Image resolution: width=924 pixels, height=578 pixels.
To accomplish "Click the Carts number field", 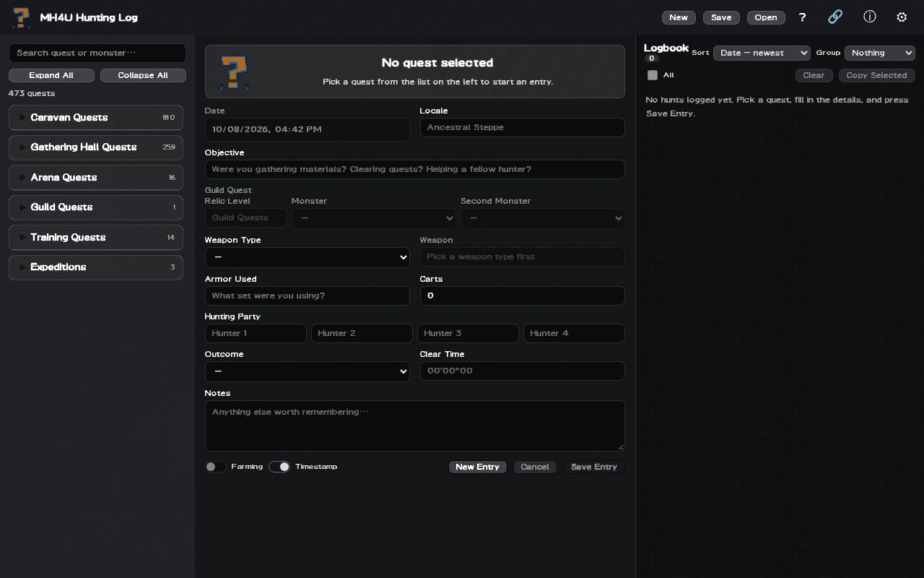I will pos(523,296).
